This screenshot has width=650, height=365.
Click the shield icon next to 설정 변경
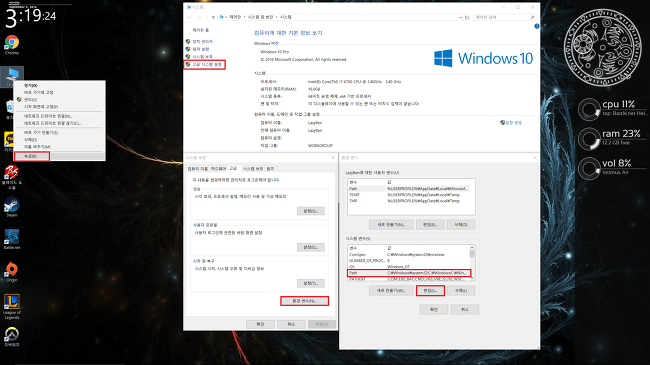tap(502, 123)
